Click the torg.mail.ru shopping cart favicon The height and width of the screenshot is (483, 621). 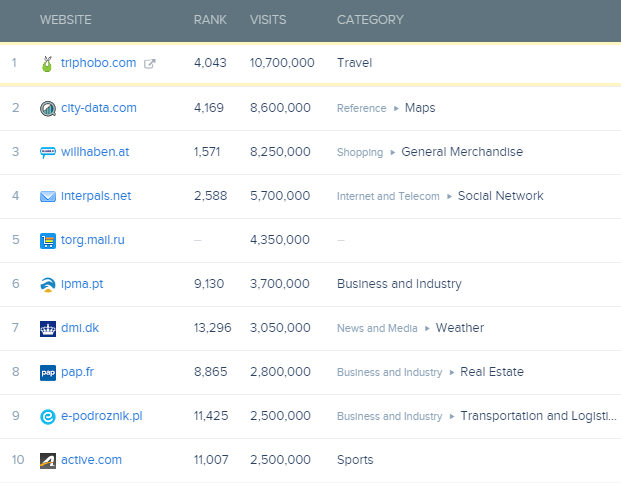point(48,241)
